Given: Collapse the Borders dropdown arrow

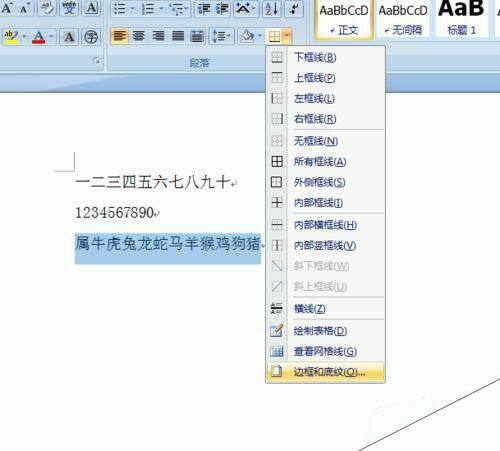Looking at the screenshot, I should 287,36.
